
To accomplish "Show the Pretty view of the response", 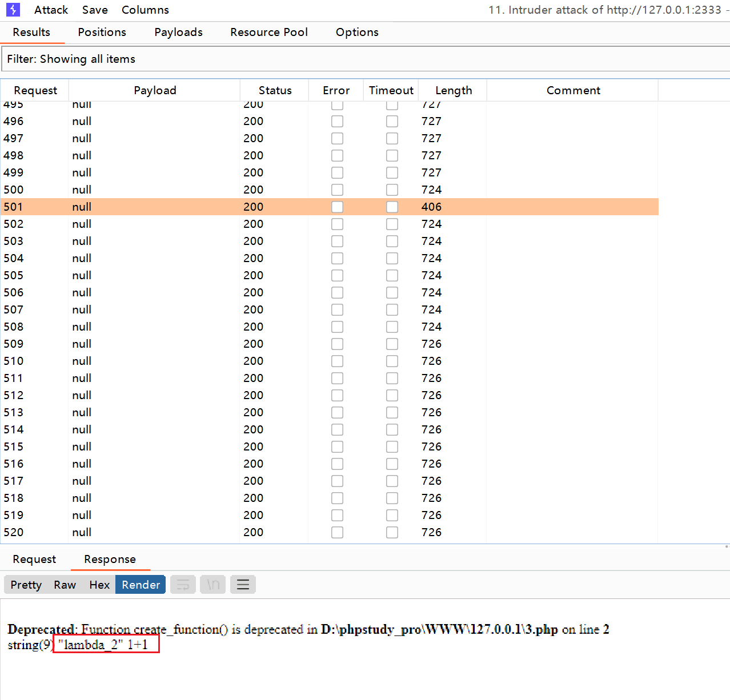I will [26, 585].
